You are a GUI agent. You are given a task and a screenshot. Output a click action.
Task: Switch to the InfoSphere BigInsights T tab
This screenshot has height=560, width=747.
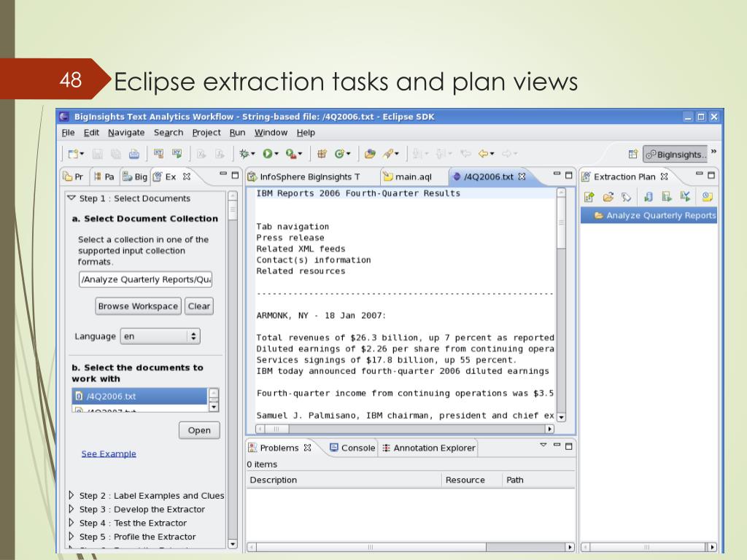[304, 176]
